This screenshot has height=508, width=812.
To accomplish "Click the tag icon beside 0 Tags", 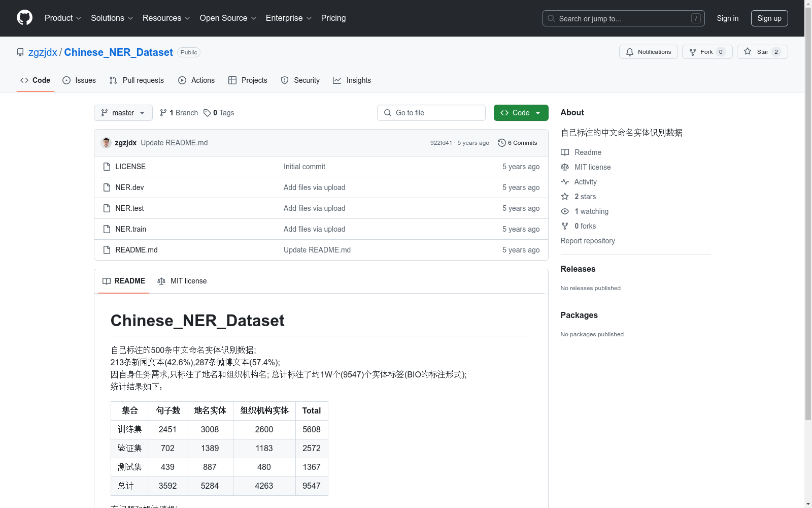I will [x=207, y=113].
